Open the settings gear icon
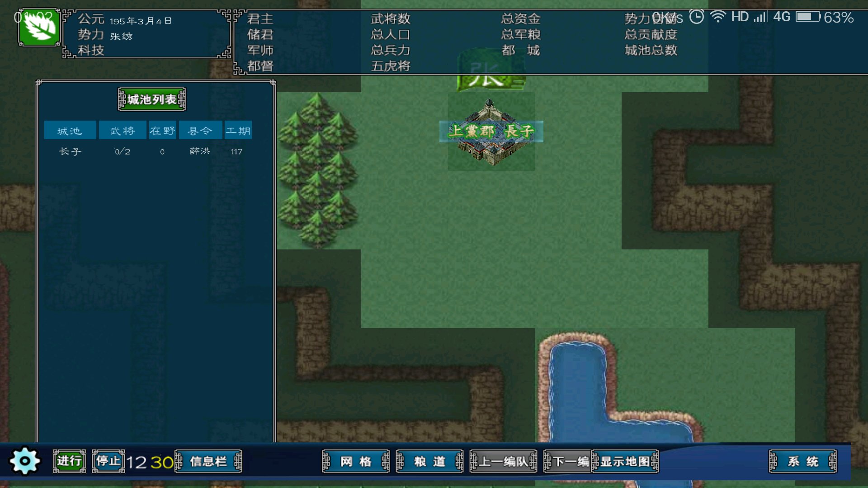The height and width of the screenshot is (488, 868). (x=25, y=461)
